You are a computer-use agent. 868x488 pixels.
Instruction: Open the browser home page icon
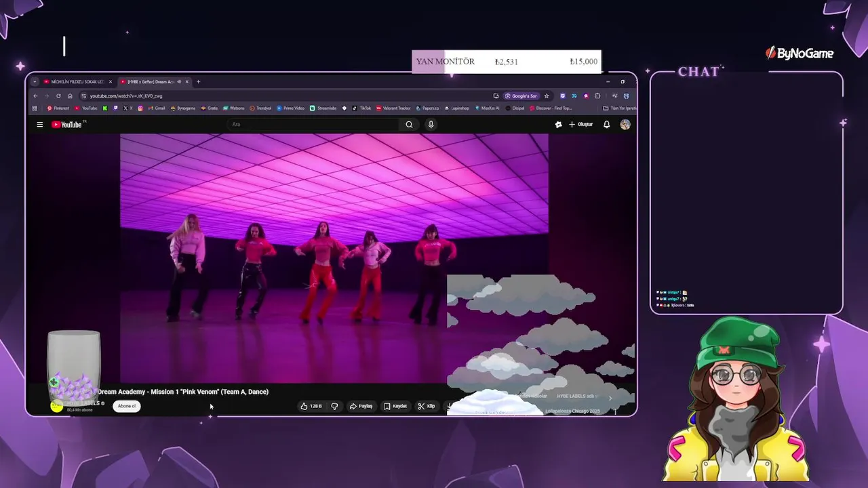[70, 96]
